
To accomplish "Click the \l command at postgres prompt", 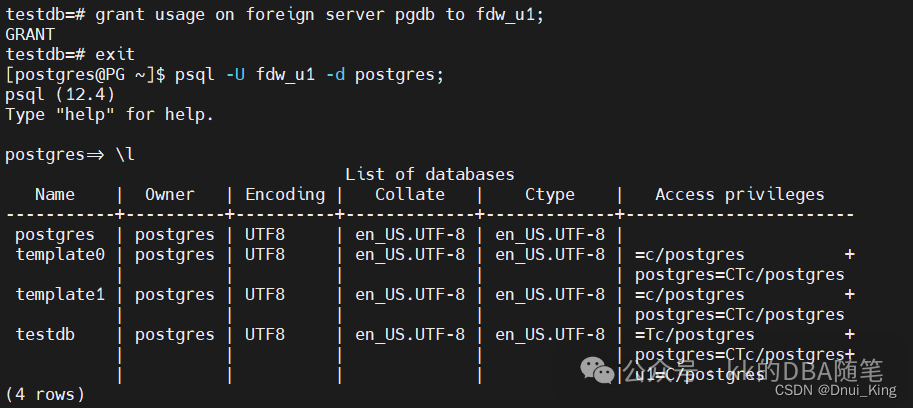I will point(120,154).
